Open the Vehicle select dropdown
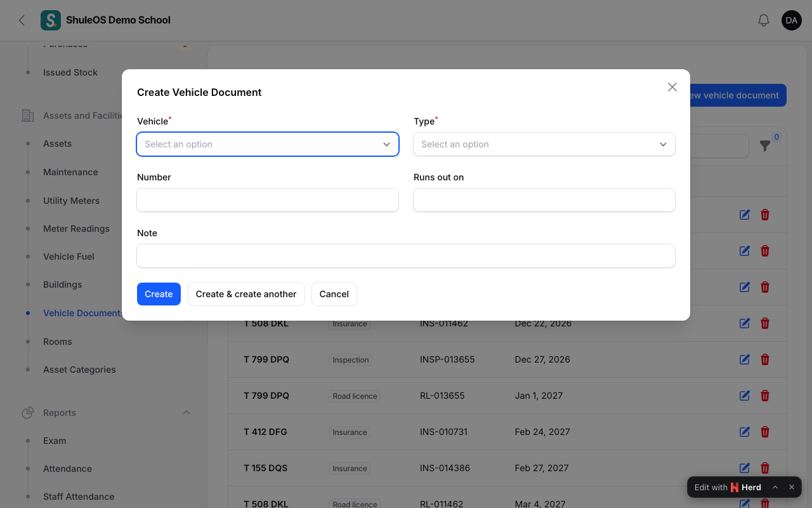Viewport: 812px width, 508px height. pyautogui.click(x=268, y=144)
